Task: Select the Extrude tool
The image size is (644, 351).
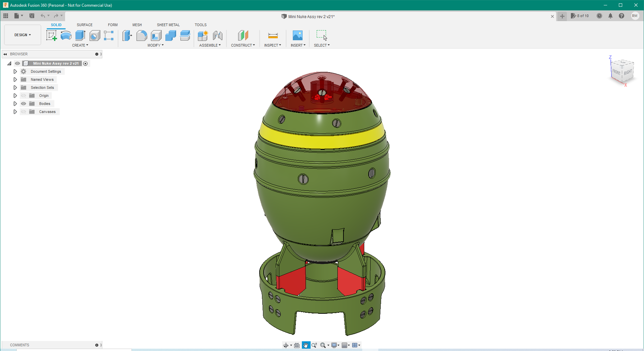Action: [80, 35]
